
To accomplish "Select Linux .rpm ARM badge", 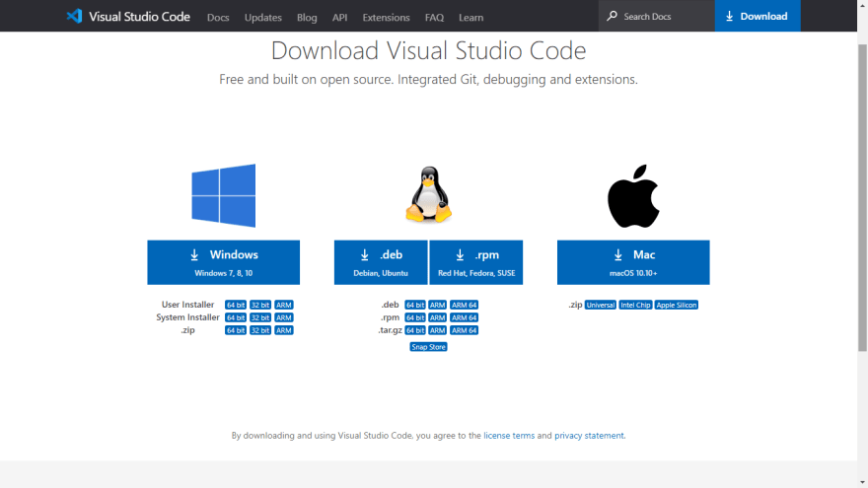I will pyautogui.click(x=437, y=317).
